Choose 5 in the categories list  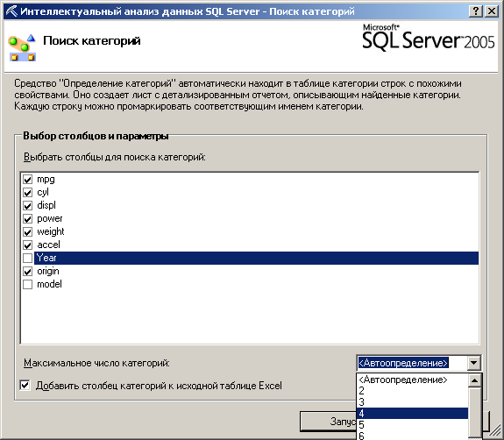(x=412, y=424)
